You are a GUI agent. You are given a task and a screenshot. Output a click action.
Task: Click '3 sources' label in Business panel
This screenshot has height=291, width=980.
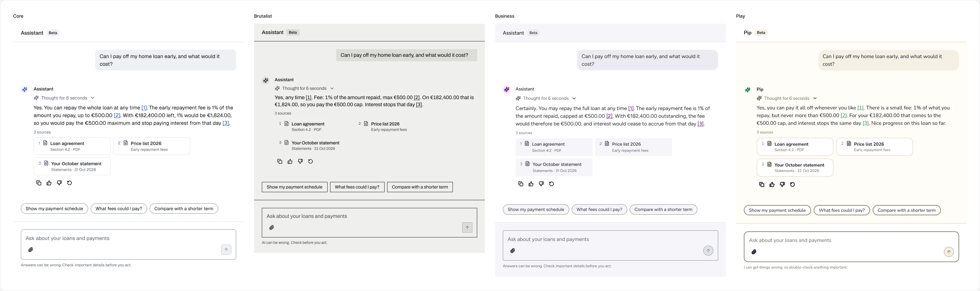click(524, 133)
